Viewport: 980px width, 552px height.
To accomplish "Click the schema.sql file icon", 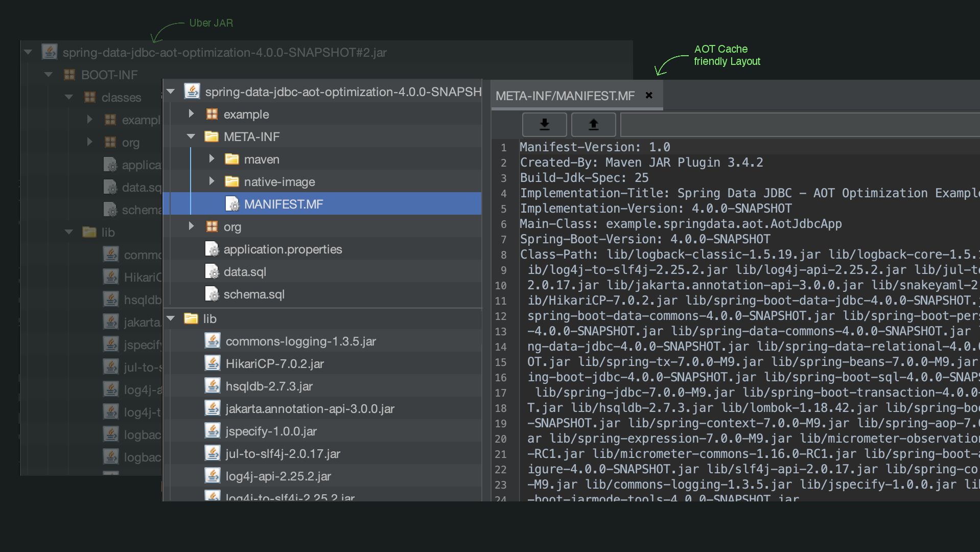I will [212, 294].
